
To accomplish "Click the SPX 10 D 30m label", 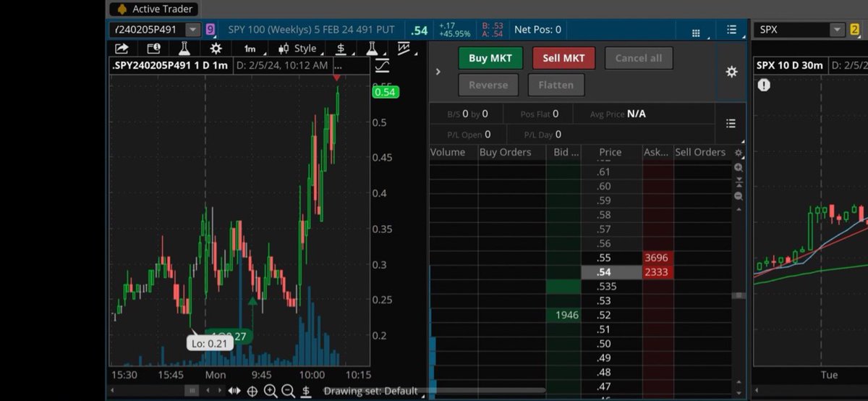I will click(x=790, y=65).
